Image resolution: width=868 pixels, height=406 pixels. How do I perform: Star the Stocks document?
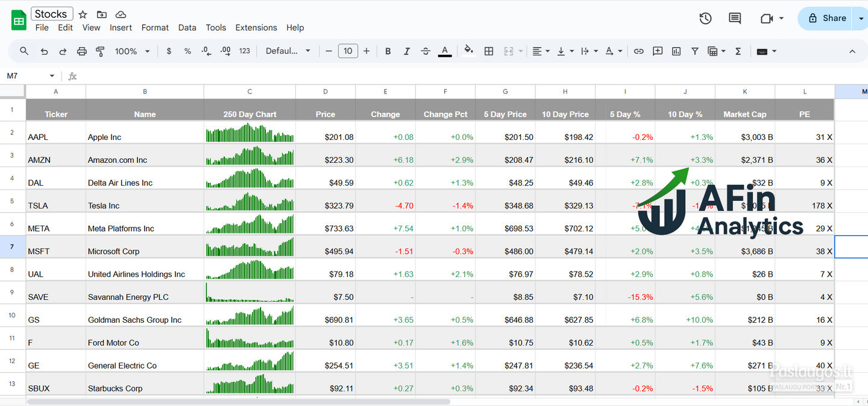[83, 14]
